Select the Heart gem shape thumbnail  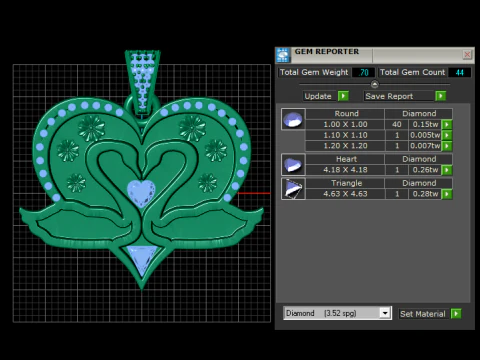293,165
